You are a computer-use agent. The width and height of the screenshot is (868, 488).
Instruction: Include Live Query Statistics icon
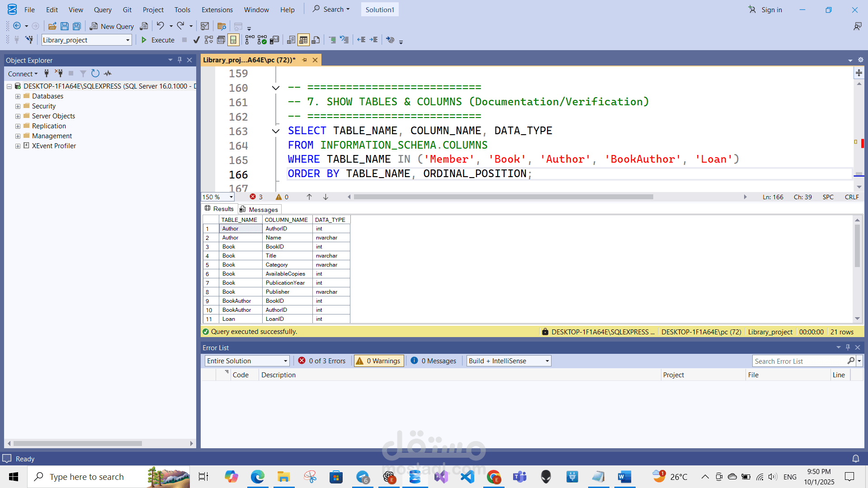coord(262,40)
